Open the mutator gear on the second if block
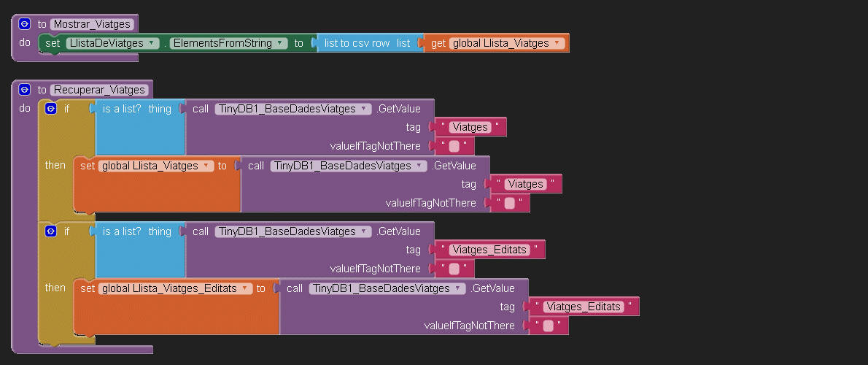Image resolution: width=868 pixels, height=365 pixels. click(x=51, y=231)
